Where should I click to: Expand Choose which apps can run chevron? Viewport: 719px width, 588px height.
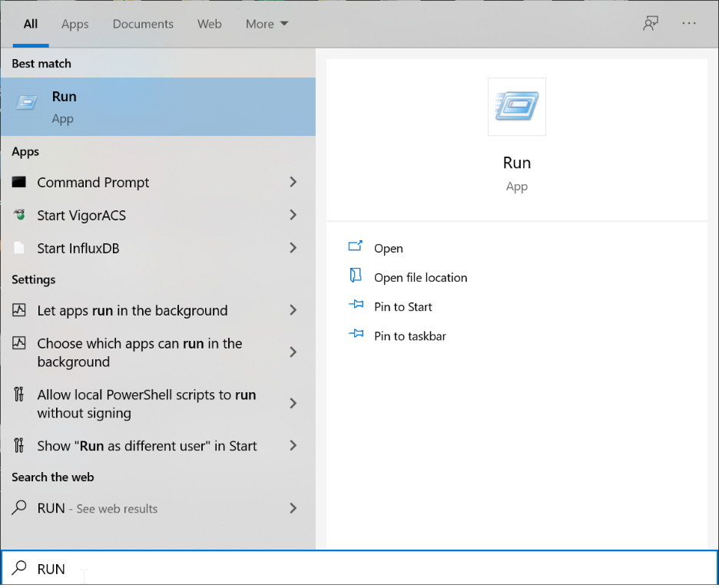pyautogui.click(x=293, y=352)
